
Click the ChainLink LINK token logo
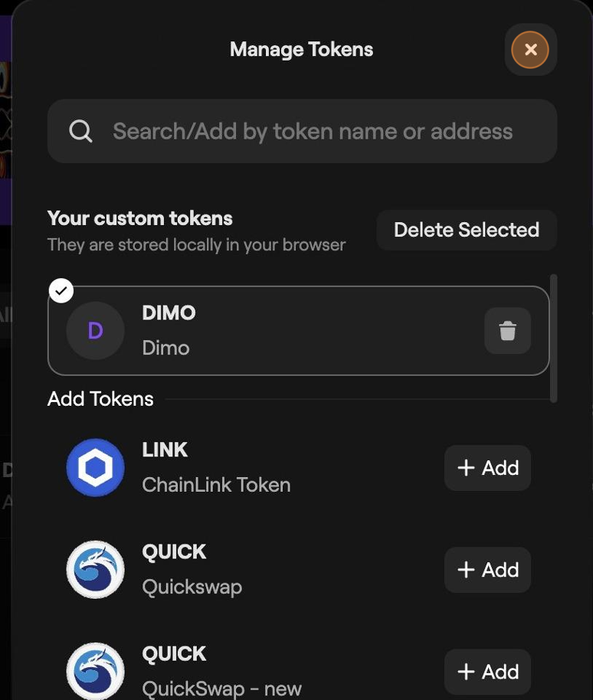click(95, 467)
